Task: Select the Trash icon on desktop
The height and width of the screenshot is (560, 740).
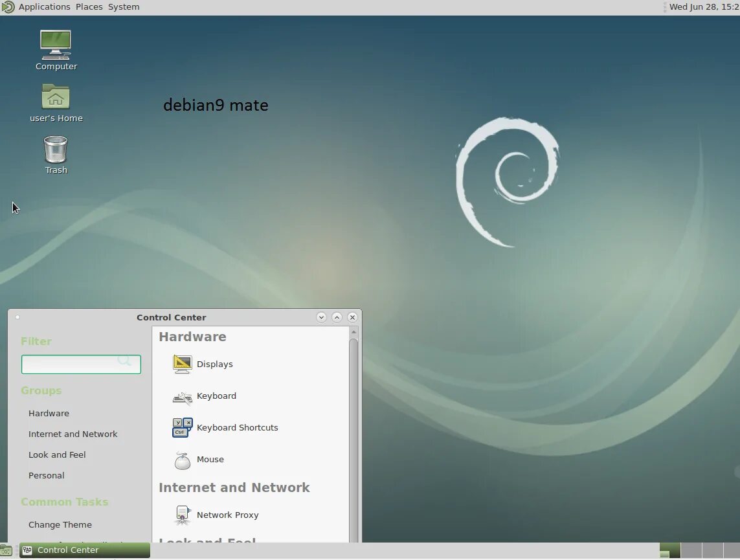Action: 56,155
